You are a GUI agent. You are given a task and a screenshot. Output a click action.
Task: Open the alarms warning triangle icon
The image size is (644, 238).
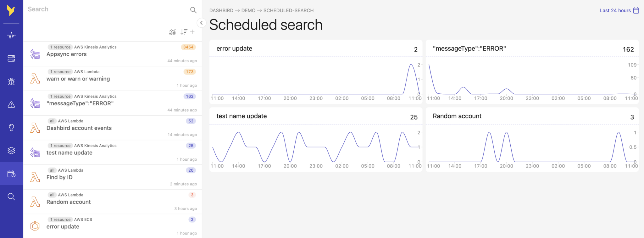(11, 104)
